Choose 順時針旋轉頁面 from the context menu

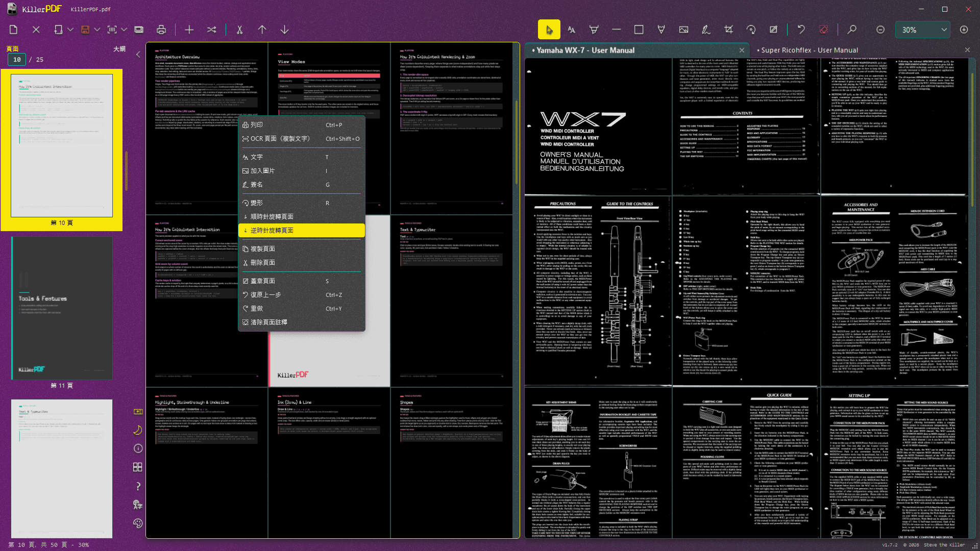(x=302, y=217)
